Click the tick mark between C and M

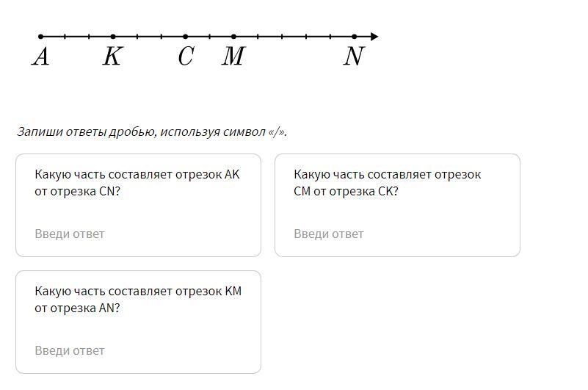tap(209, 36)
